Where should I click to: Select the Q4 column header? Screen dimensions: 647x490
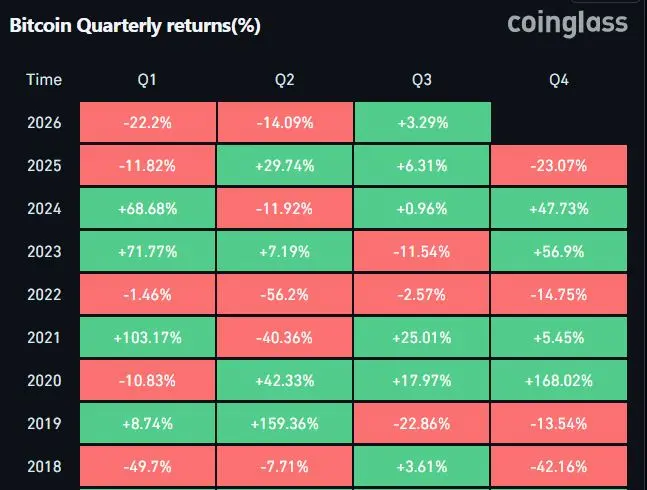point(559,80)
